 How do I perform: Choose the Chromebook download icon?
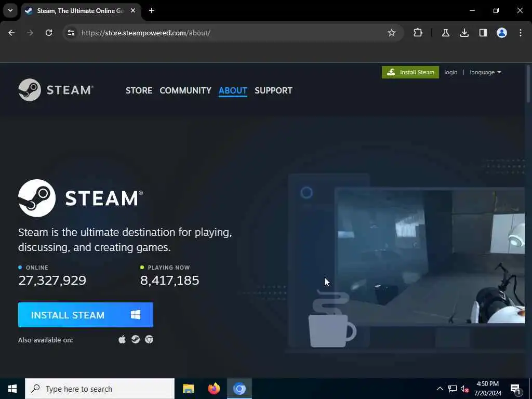tap(149, 339)
